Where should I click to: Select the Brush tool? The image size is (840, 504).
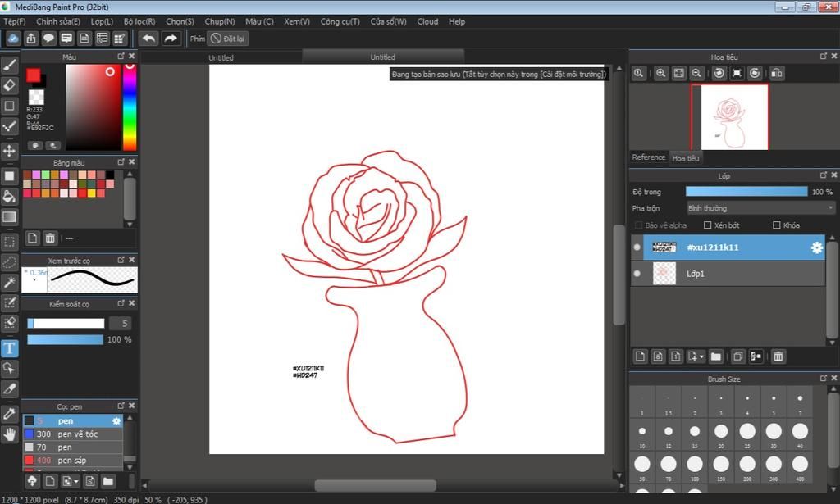[x=10, y=66]
